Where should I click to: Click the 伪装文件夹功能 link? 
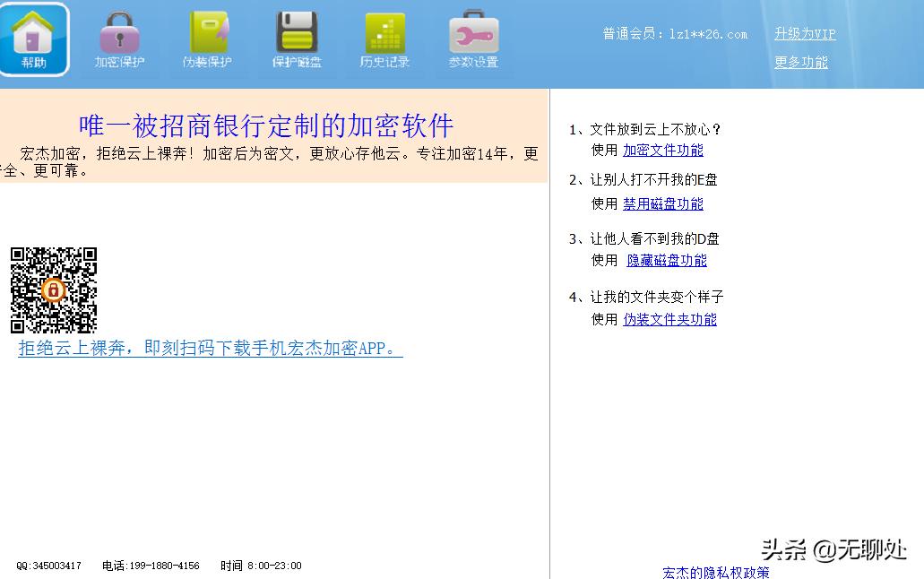(x=669, y=319)
